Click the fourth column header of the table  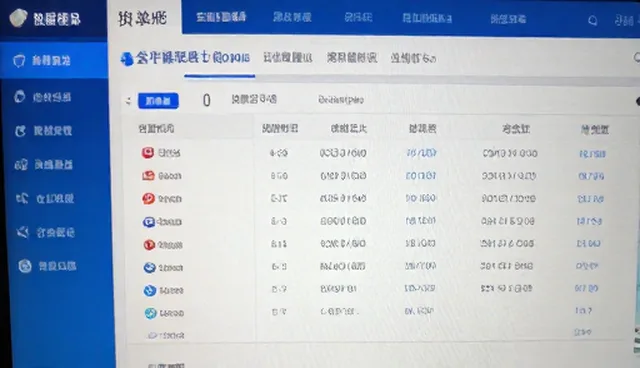(422, 129)
